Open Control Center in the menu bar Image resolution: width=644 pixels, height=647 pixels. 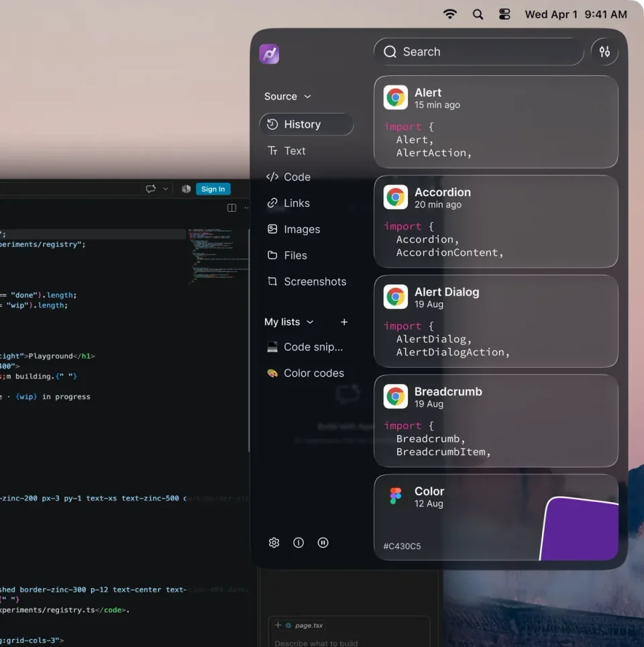click(x=504, y=15)
